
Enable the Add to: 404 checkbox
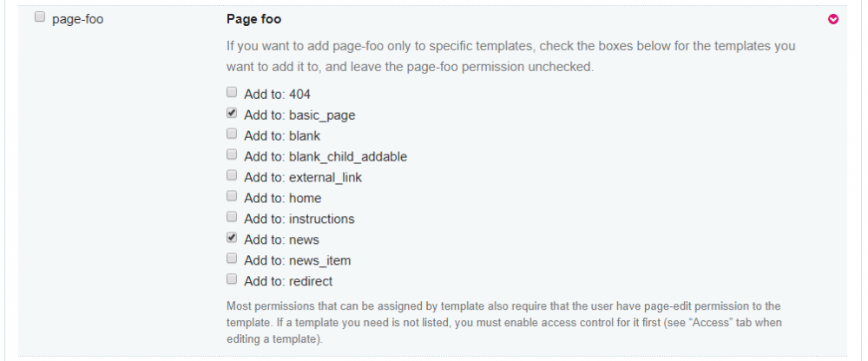point(232,92)
